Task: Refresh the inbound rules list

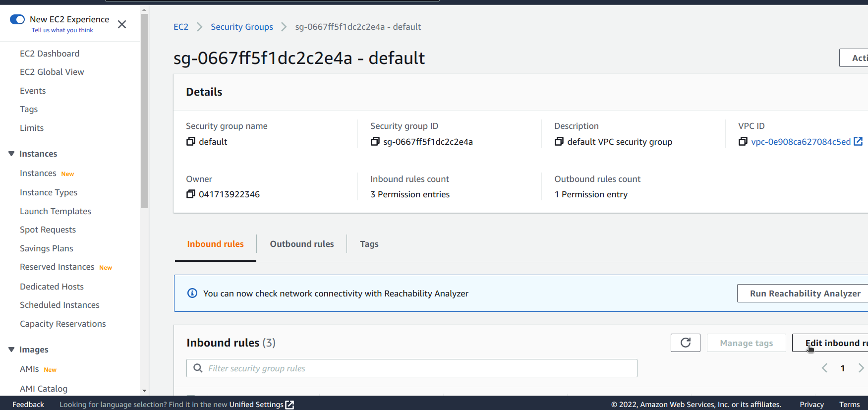Action: point(685,343)
